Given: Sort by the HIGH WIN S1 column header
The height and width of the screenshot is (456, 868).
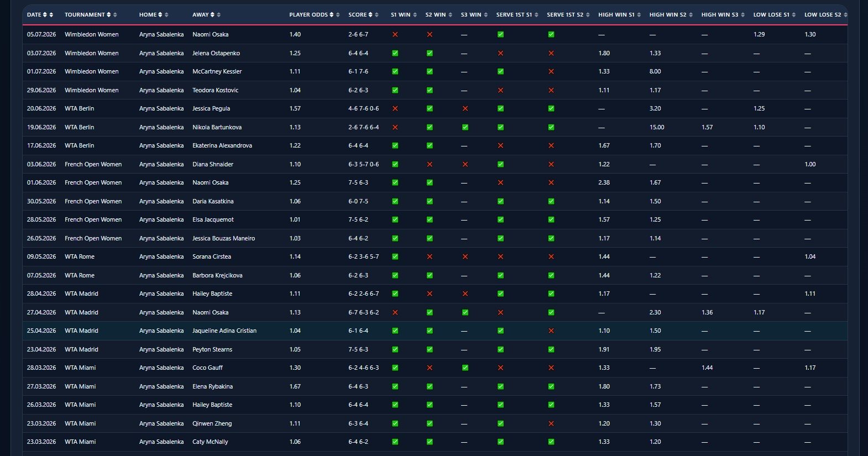Looking at the screenshot, I should 619,15.
